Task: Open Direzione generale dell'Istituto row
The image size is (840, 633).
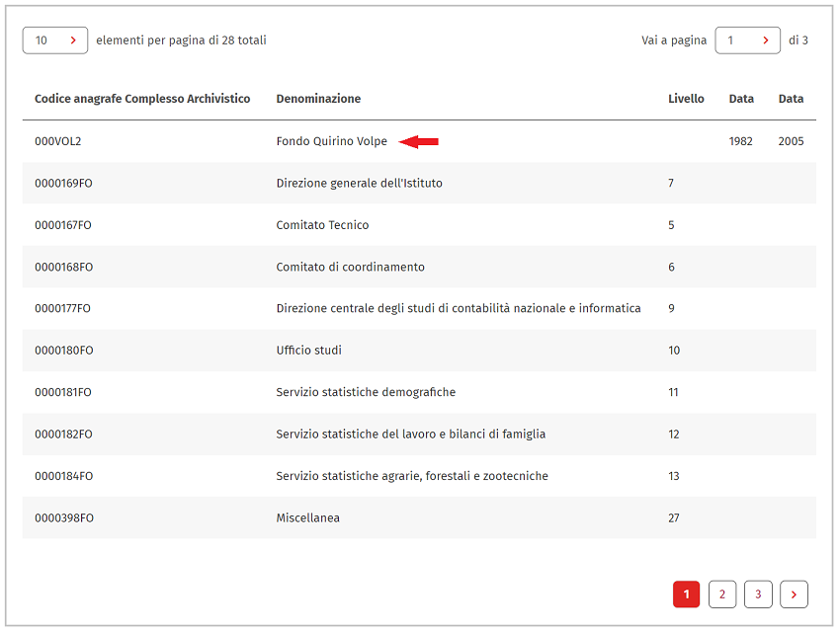Action: tap(419, 183)
